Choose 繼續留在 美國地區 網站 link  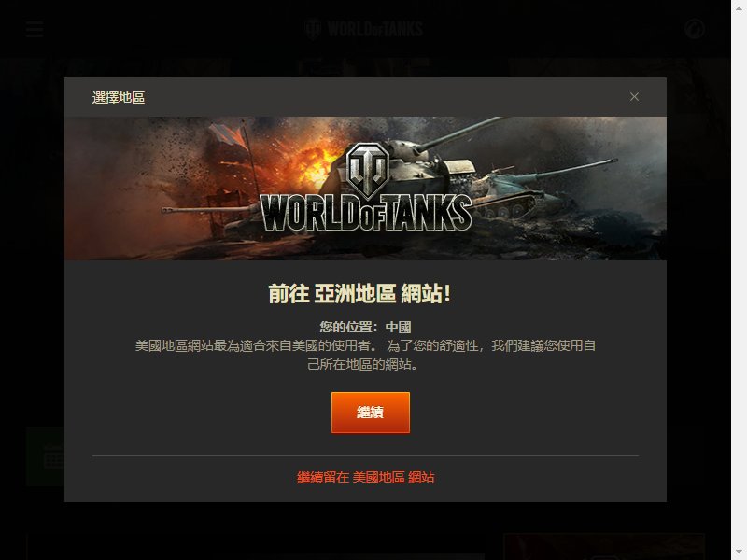[365, 477]
